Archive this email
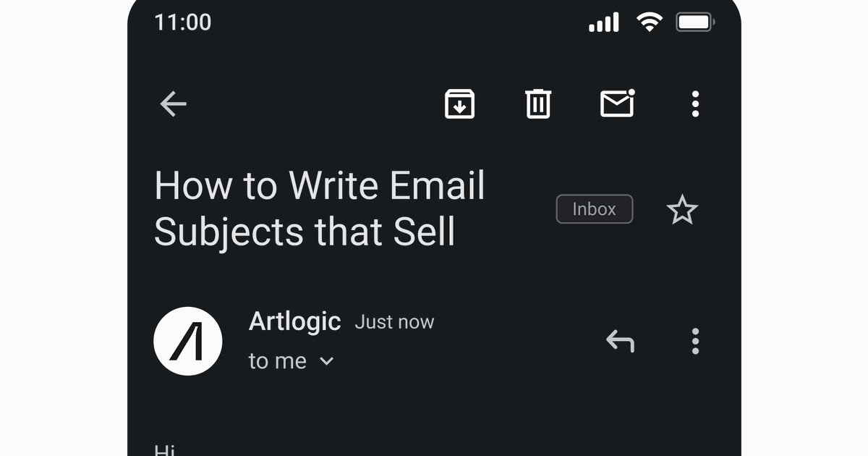 (461, 104)
